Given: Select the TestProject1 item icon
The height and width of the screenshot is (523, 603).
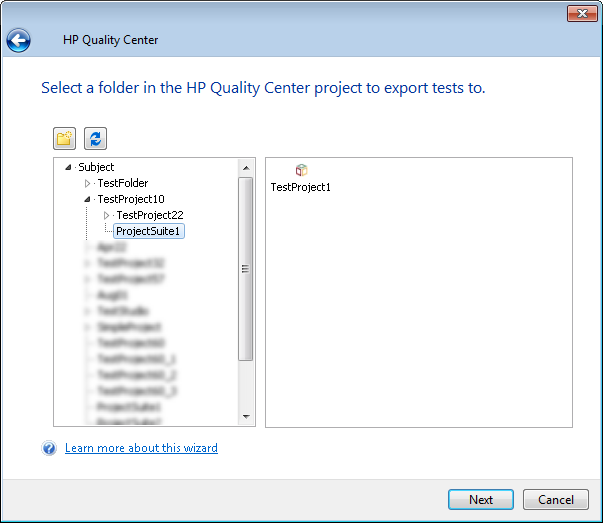Looking at the screenshot, I should point(301,171).
